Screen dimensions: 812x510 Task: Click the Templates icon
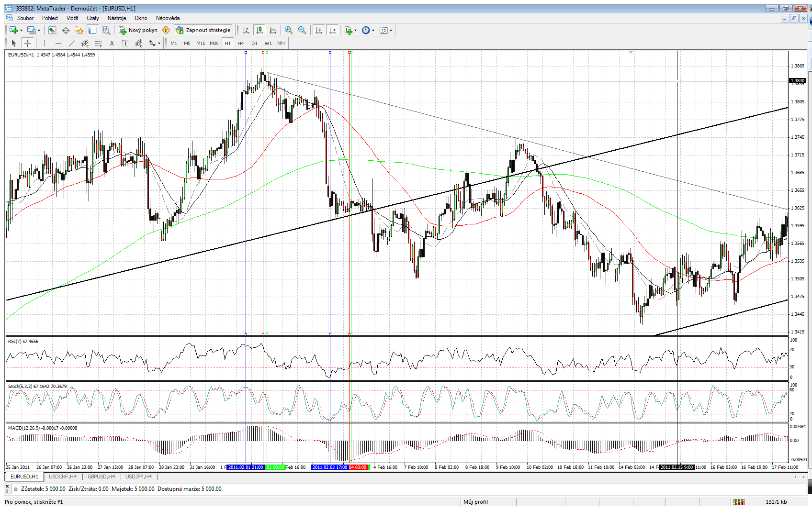point(383,30)
